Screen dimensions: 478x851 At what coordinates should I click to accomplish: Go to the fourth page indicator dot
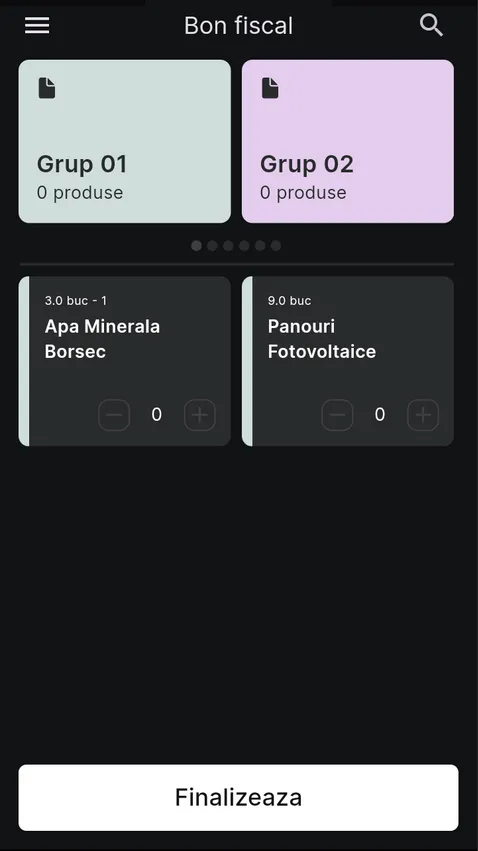click(244, 246)
